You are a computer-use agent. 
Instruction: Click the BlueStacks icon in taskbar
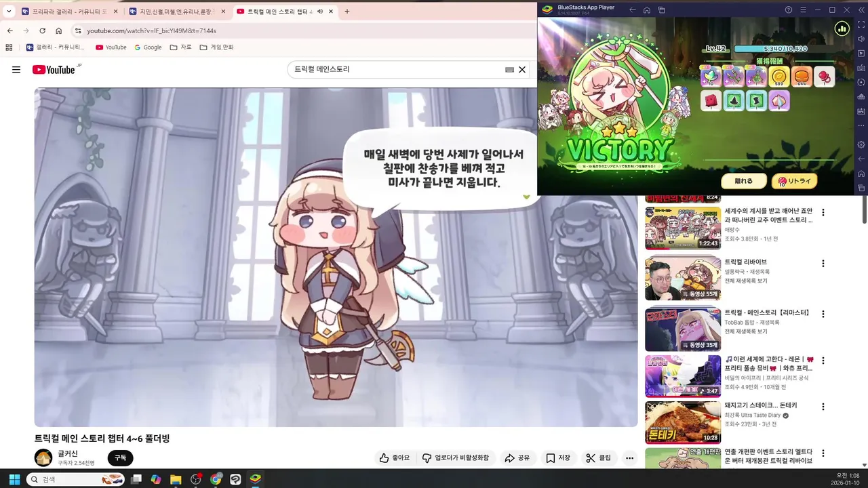(255, 479)
